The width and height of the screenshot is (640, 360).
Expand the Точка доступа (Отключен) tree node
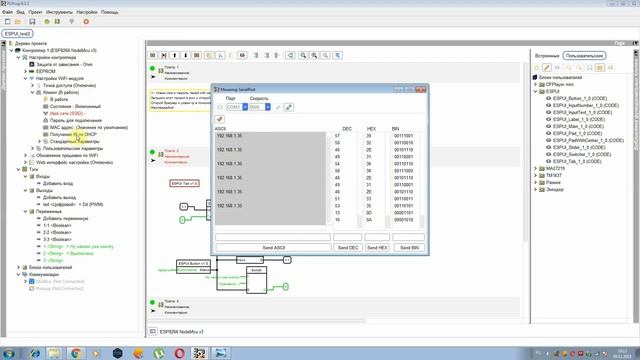(x=32, y=85)
